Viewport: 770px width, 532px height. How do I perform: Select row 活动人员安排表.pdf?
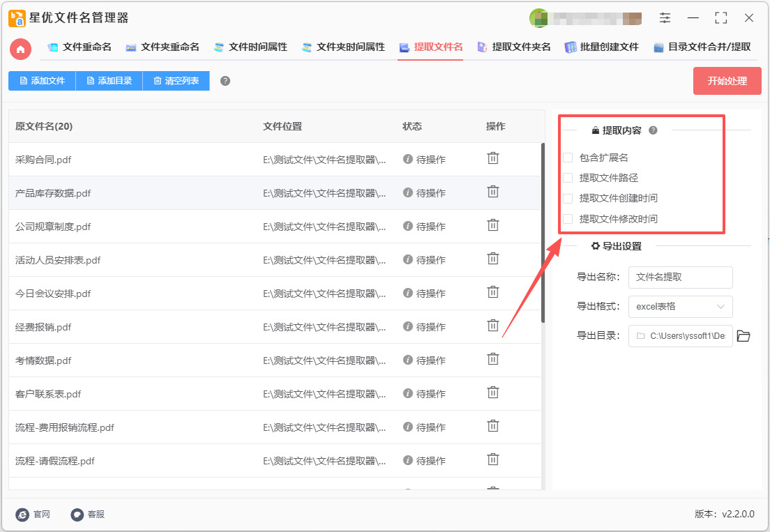coord(275,259)
